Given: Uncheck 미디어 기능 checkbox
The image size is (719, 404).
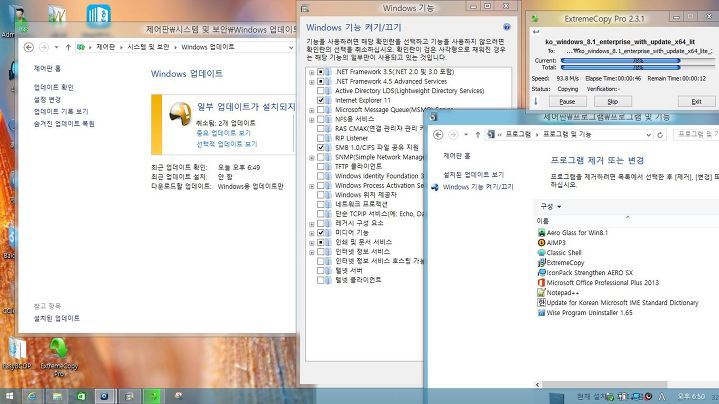Looking at the screenshot, I should coord(321,233).
